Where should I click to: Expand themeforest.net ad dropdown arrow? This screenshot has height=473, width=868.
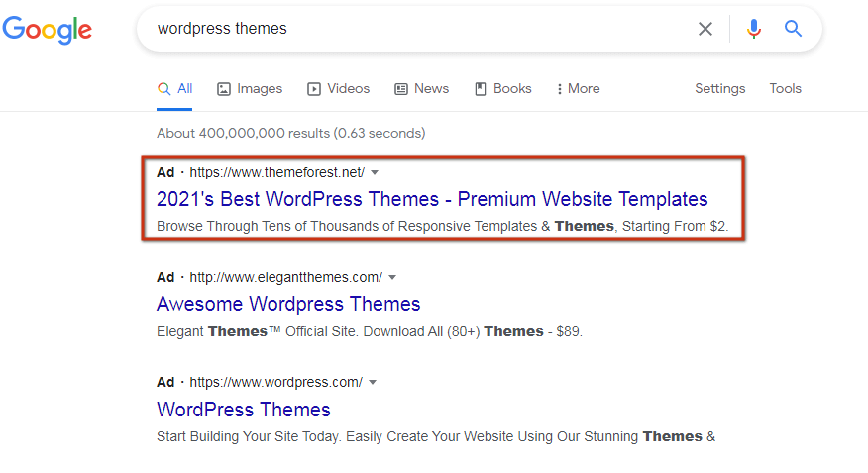375,172
